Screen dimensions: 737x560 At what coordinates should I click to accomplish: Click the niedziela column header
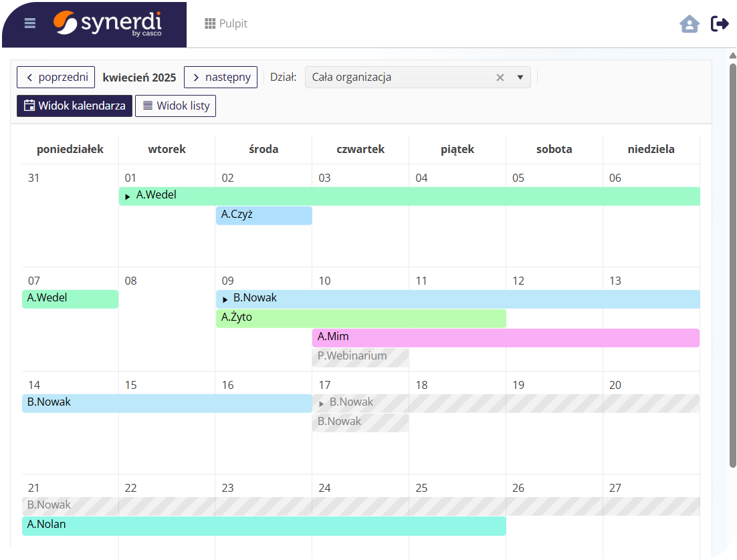(651, 150)
